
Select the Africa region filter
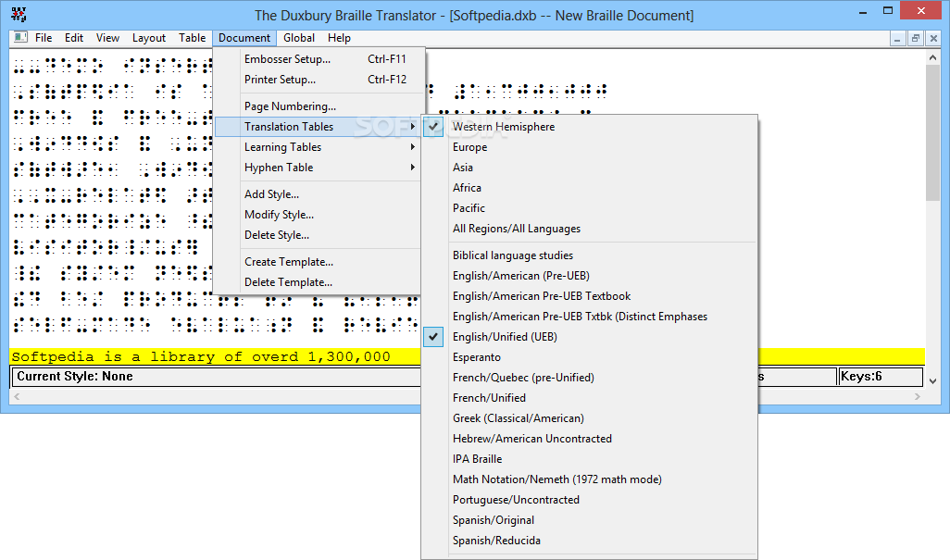pyautogui.click(x=589, y=188)
